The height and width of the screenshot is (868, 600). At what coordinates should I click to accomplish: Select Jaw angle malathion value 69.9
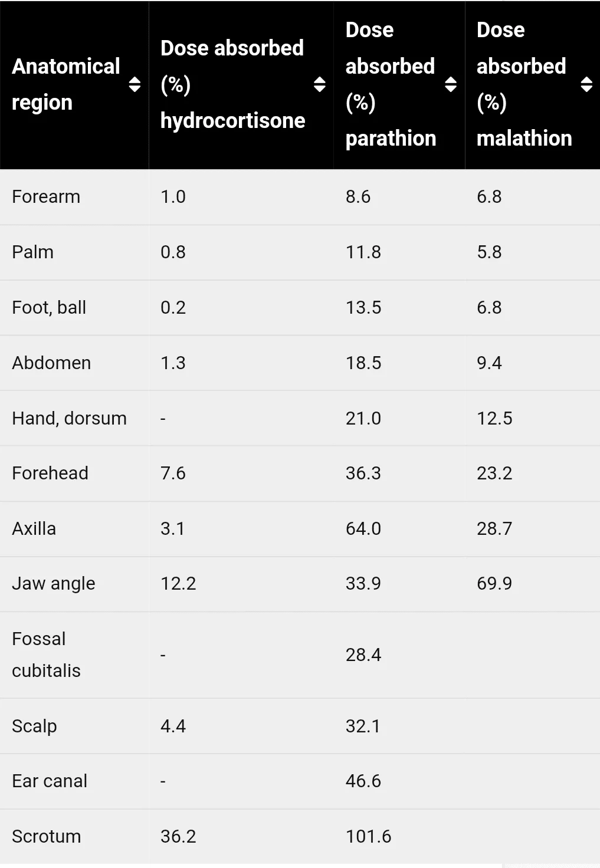pos(494,583)
